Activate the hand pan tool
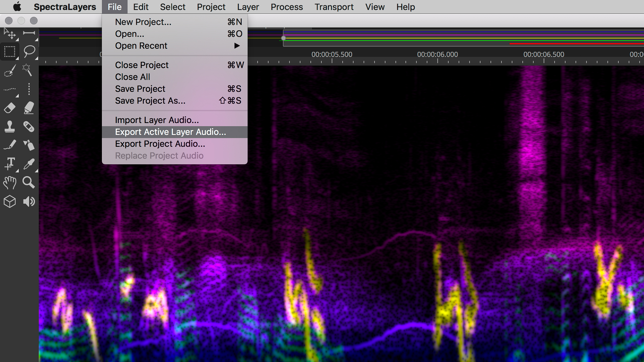 (9, 183)
